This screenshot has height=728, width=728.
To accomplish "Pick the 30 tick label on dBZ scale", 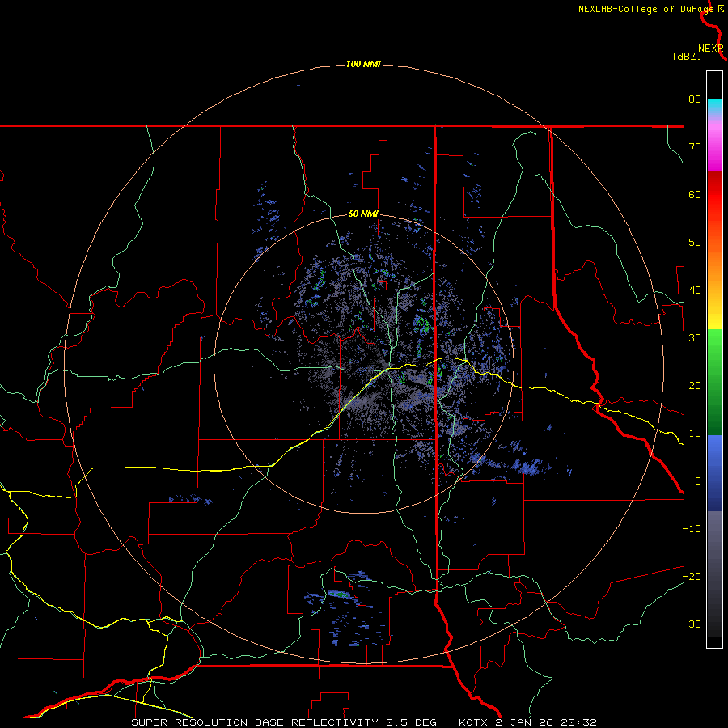I will pyautogui.click(x=695, y=337).
